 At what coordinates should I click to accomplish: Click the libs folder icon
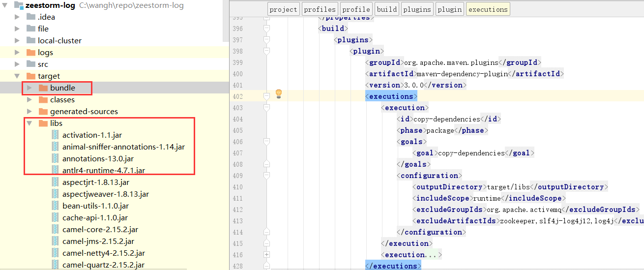point(43,123)
